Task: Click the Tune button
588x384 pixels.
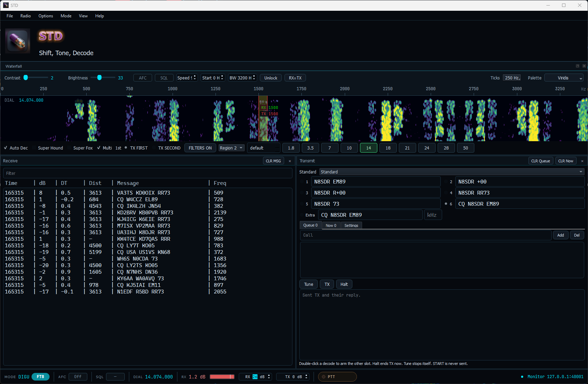Action: pyautogui.click(x=308, y=284)
